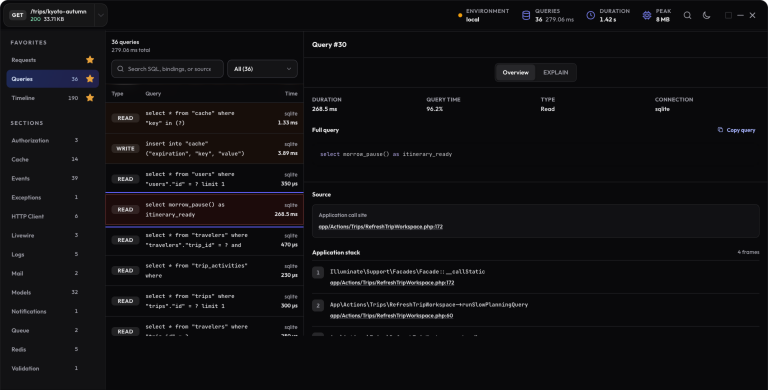Click the Facade::__callStatic frame text
This screenshot has width=768, height=390.
click(407, 271)
